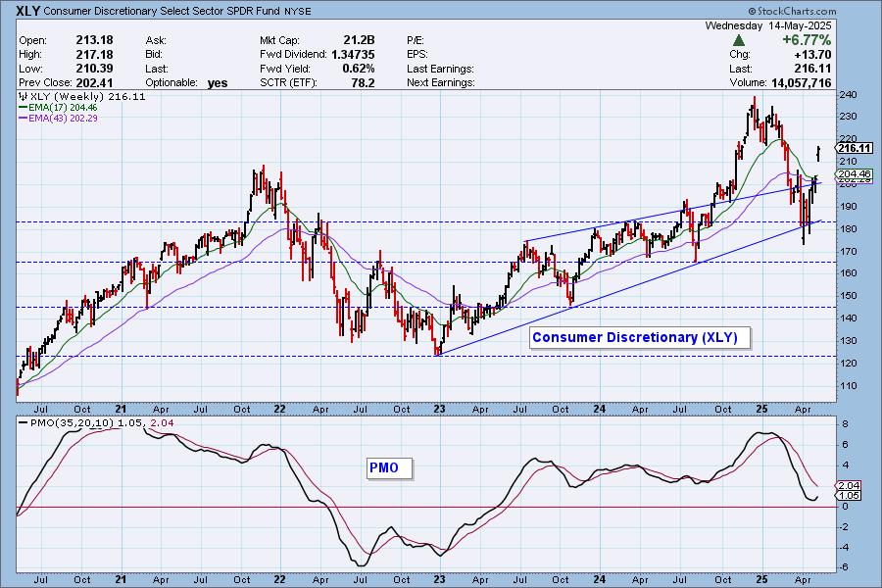Viewport: 882px width, 588px height.
Task: Click the Consumer Discretionary (XLY) annotation box
Action: (640, 337)
